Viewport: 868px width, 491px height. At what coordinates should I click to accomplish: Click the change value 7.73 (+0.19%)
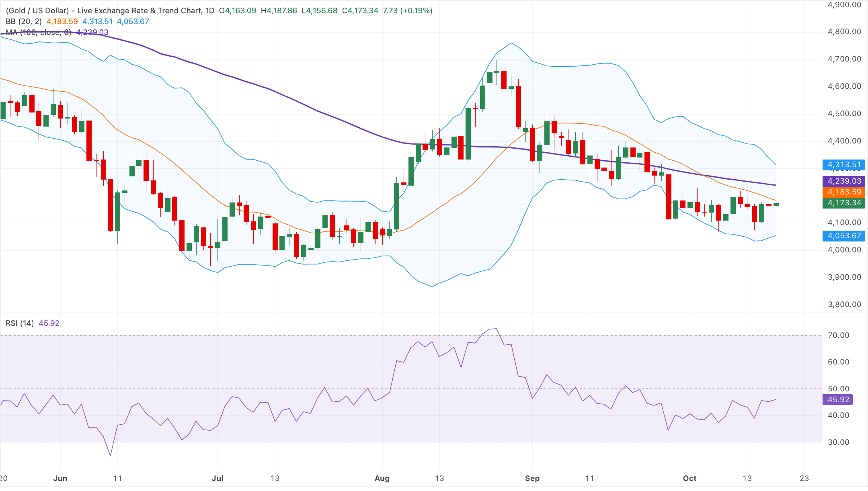click(408, 10)
